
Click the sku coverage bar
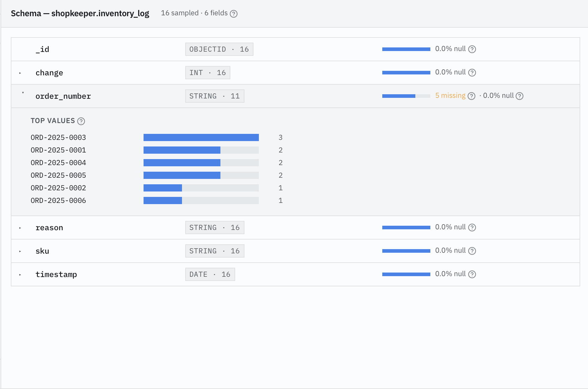[x=406, y=251]
